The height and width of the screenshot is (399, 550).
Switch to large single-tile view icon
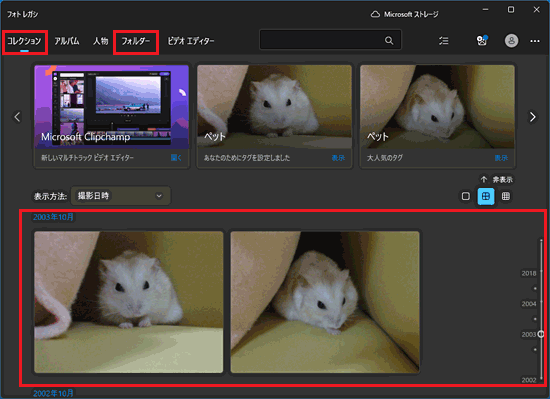(x=465, y=196)
